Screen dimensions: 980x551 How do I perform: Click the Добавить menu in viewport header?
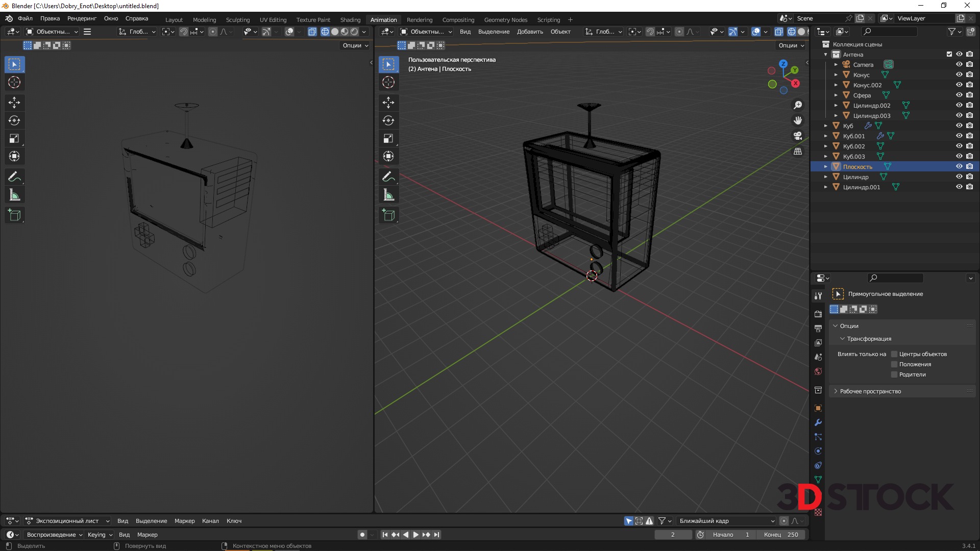tap(529, 32)
